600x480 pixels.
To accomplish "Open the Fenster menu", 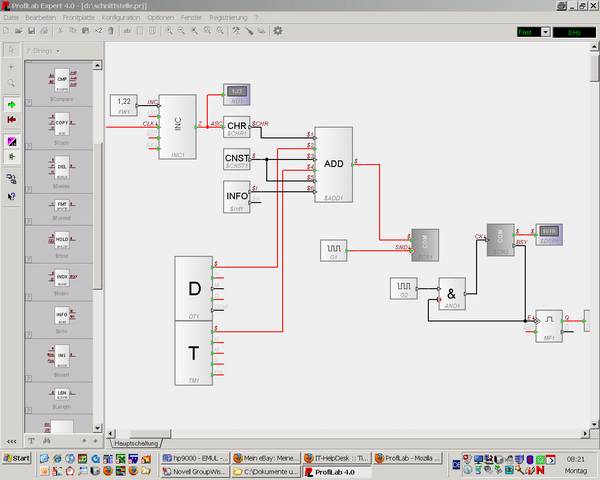I will pos(191,18).
